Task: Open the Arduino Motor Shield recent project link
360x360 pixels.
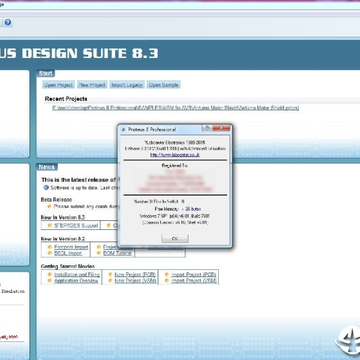Action: [175, 108]
